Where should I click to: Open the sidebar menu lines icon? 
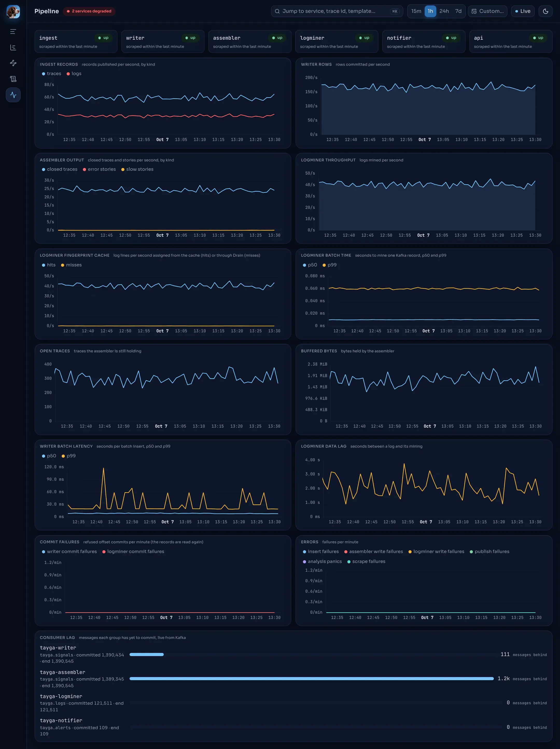[x=13, y=31]
